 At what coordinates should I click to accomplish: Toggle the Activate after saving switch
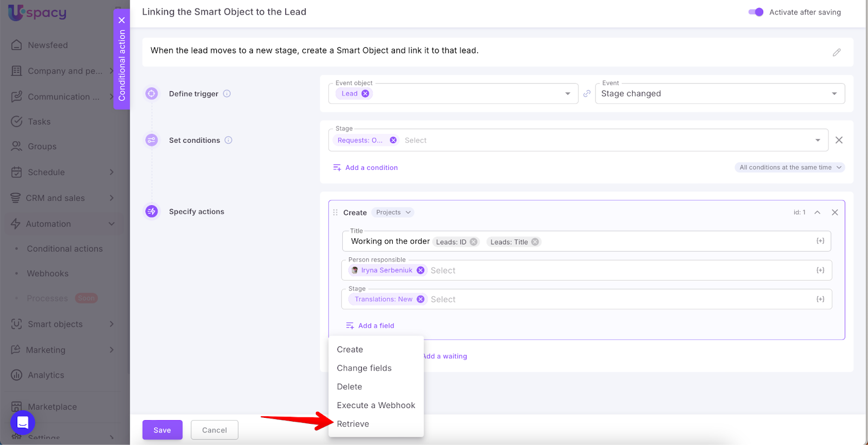[756, 12]
